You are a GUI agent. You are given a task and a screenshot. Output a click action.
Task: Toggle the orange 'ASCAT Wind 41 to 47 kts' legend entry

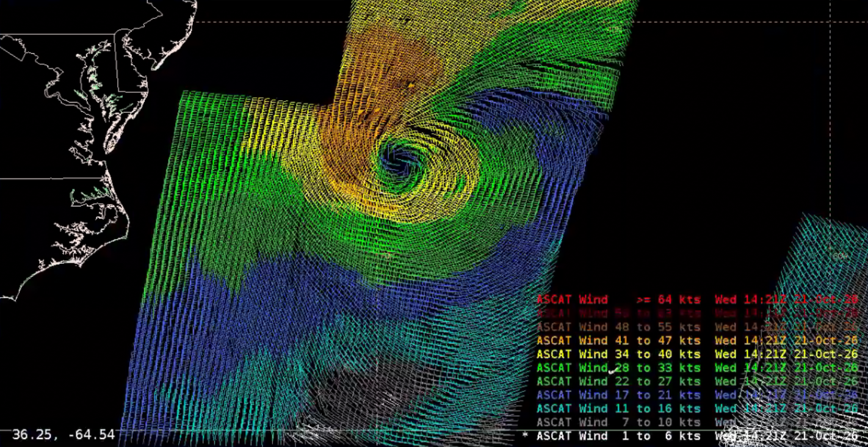click(697, 340)
